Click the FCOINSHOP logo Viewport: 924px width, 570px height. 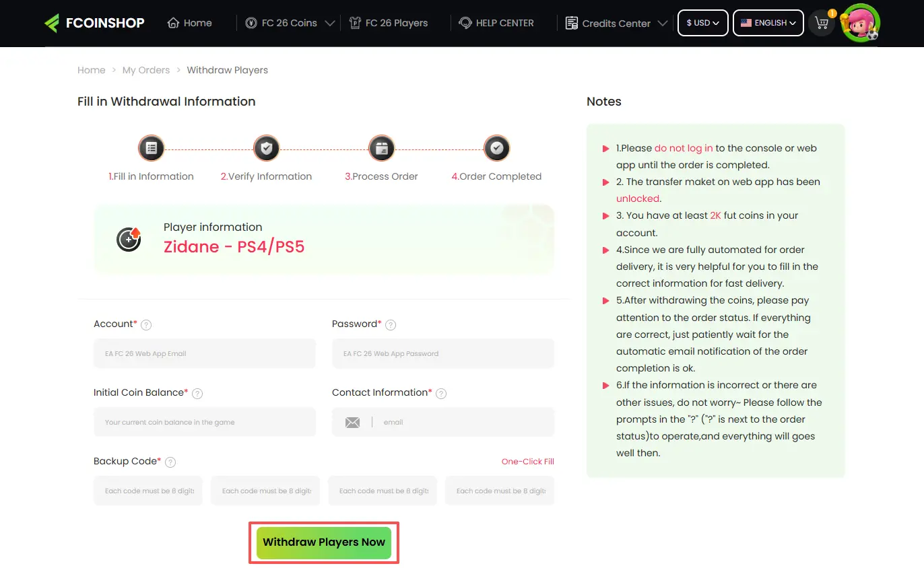pos(94,22)
